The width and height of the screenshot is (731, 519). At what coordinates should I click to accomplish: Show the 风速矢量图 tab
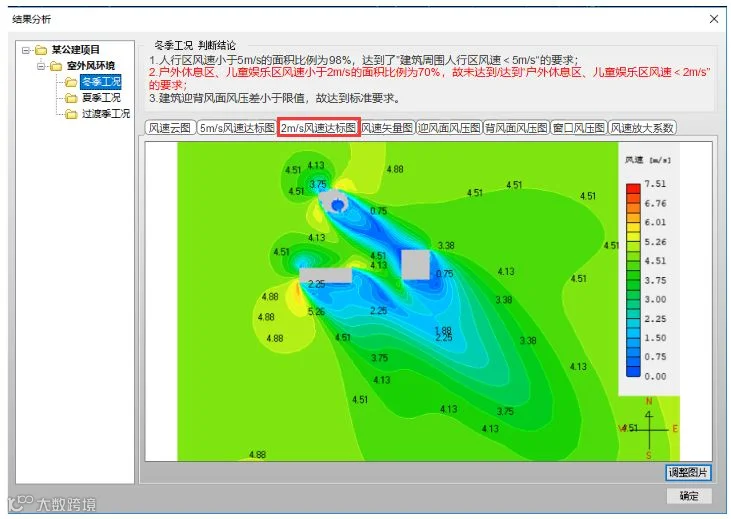pos(387,128)
